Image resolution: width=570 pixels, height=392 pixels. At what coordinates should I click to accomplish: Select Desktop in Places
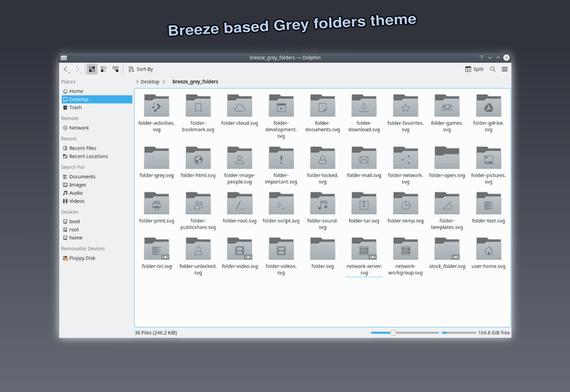(97, 99)
